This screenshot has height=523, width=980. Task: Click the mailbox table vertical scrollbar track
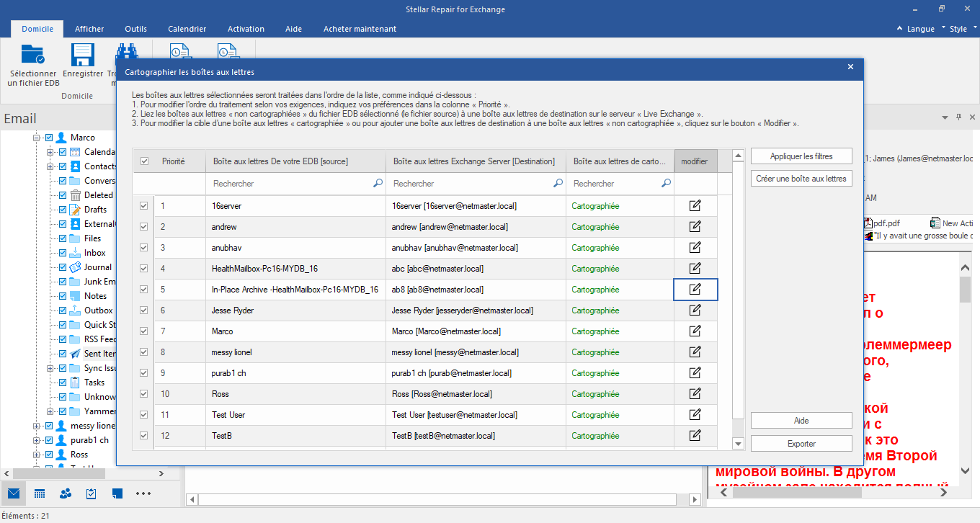coord(738,298)
